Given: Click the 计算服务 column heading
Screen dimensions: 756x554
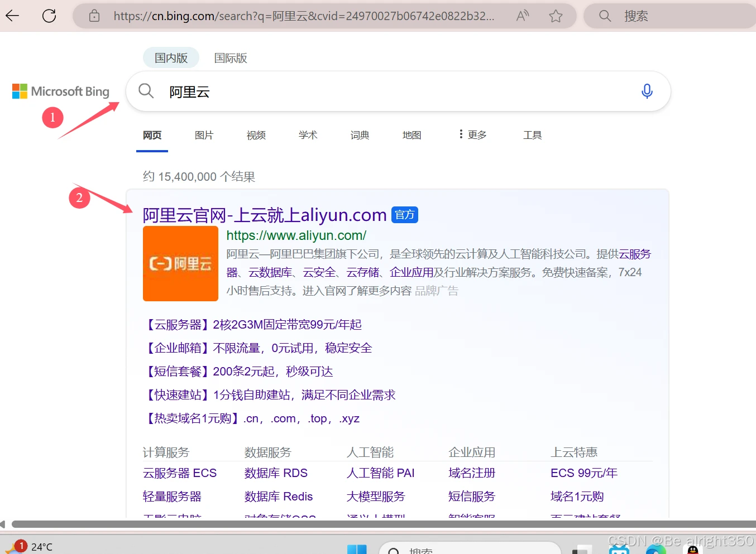Looking at the screenshot, I should (166, 452).
